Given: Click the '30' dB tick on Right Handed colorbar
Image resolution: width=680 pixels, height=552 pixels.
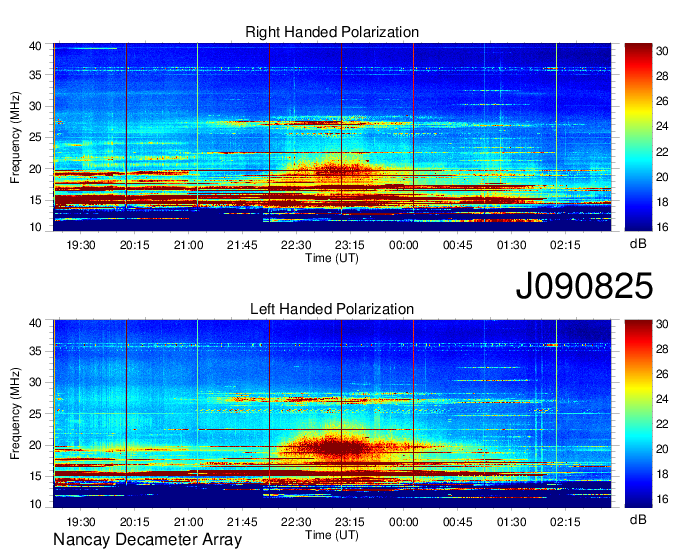Looking at the screenshot, I should pyautogui.click(x=662, y=51).
